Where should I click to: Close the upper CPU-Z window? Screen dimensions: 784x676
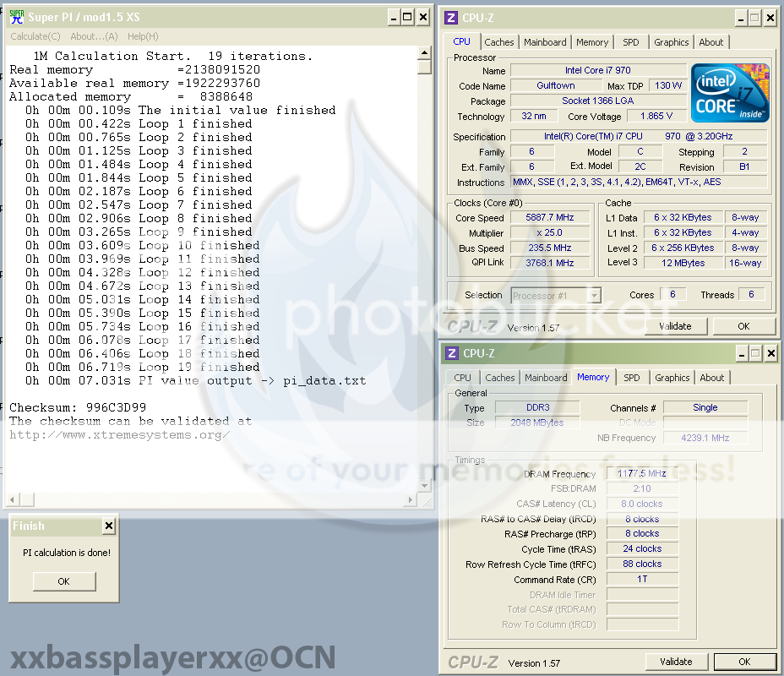[770, 19]
